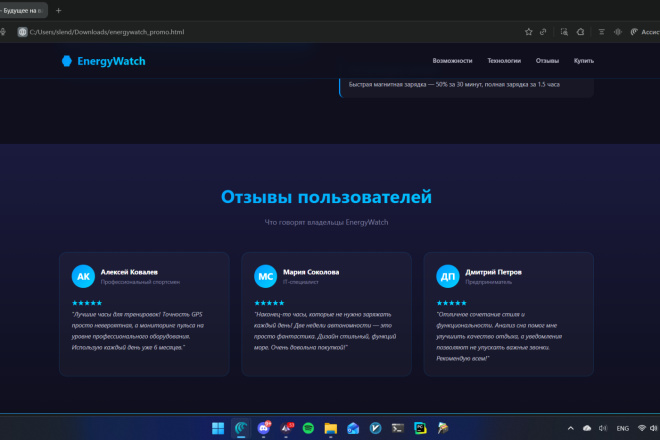Open the Ассистент assistant button
Image resolution: width=660 pixels, height=440 pixels.
(645, 32)
